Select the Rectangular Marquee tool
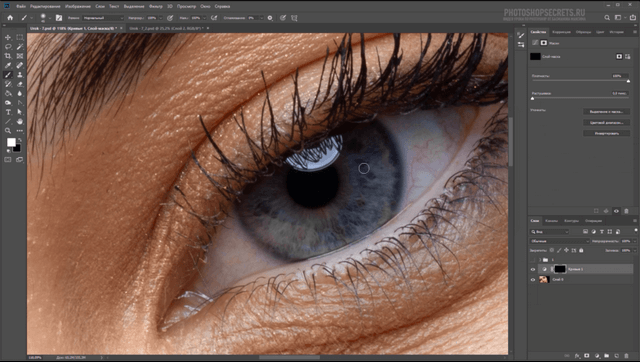 (x=20, y=37)
